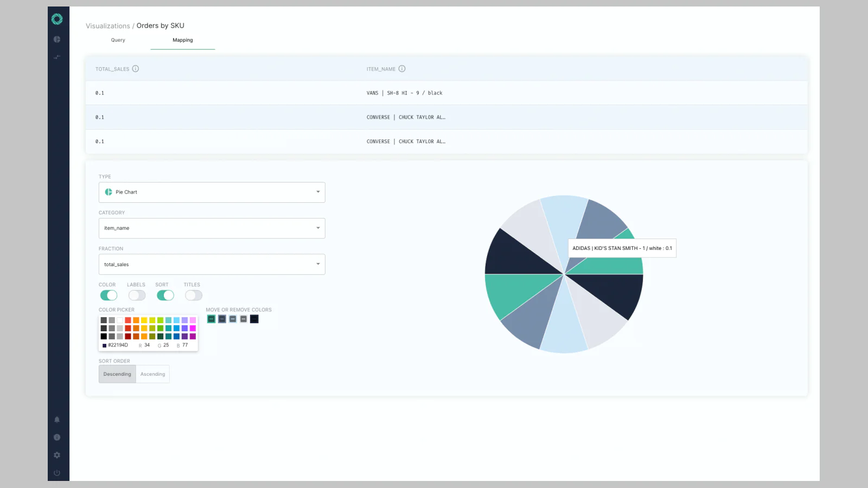This screenshot has width=868, height=488.
Task: Disable the Color toggle
Action: point(108,296)
